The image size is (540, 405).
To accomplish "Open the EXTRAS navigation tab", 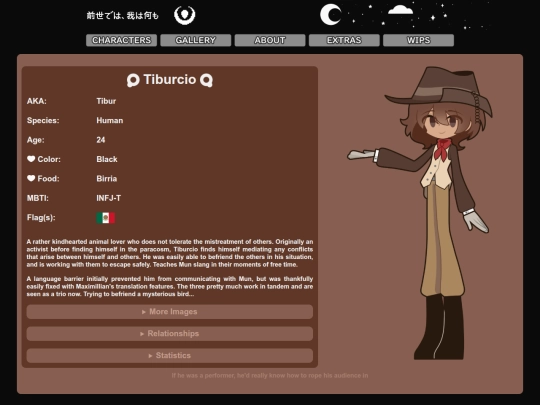I will pos(344,40).
